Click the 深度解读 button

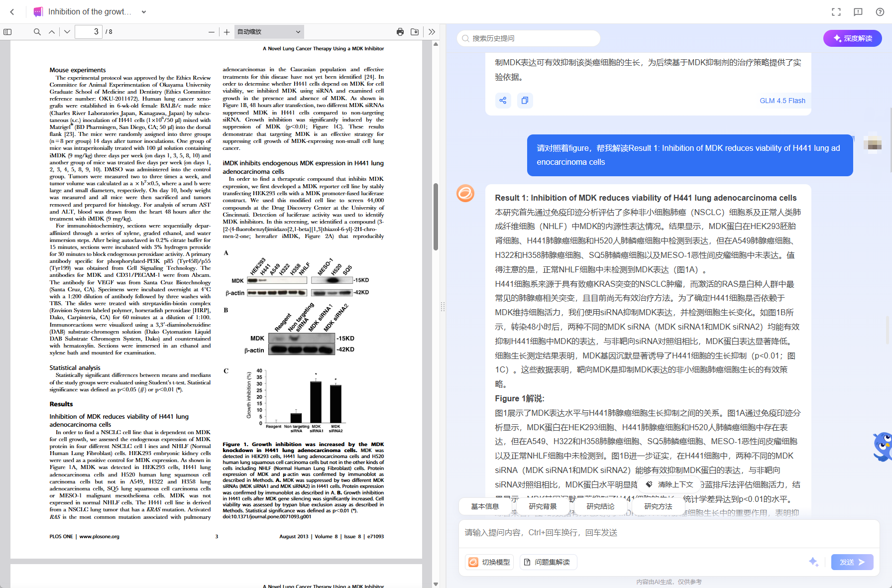point(853,38)
